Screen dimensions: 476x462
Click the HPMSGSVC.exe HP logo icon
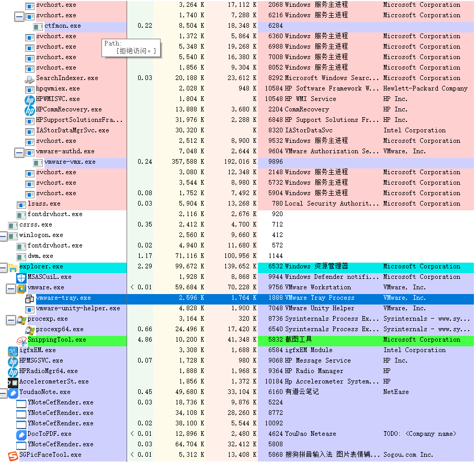click(13, 362)
